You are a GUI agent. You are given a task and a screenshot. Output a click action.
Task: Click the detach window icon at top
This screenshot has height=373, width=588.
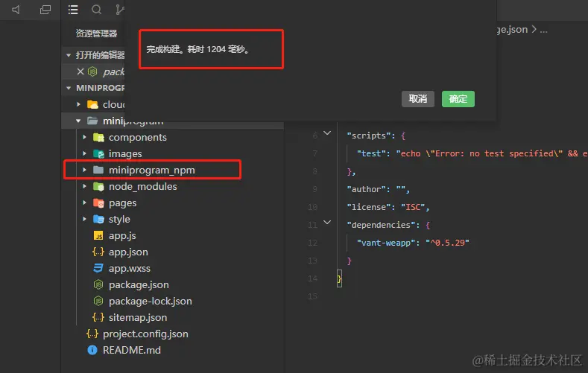tap(45, 10)
